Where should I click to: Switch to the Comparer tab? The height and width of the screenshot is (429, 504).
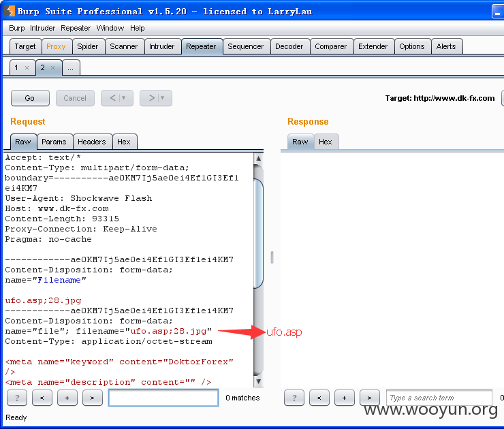(331, 46)
